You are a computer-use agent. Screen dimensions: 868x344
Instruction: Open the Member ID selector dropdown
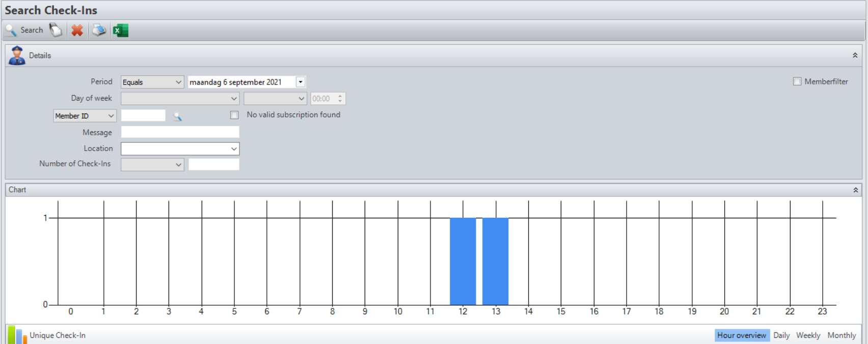[111, 116]
